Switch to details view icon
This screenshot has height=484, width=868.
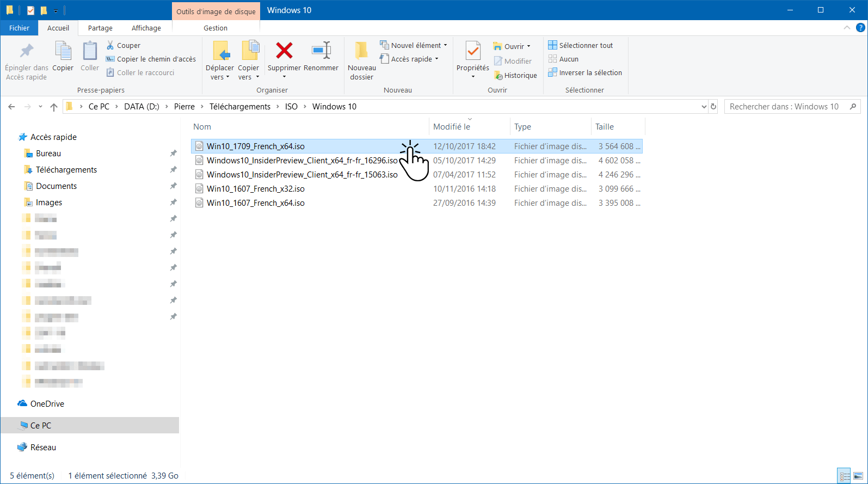pyautogui.click(x=844, y=476)
